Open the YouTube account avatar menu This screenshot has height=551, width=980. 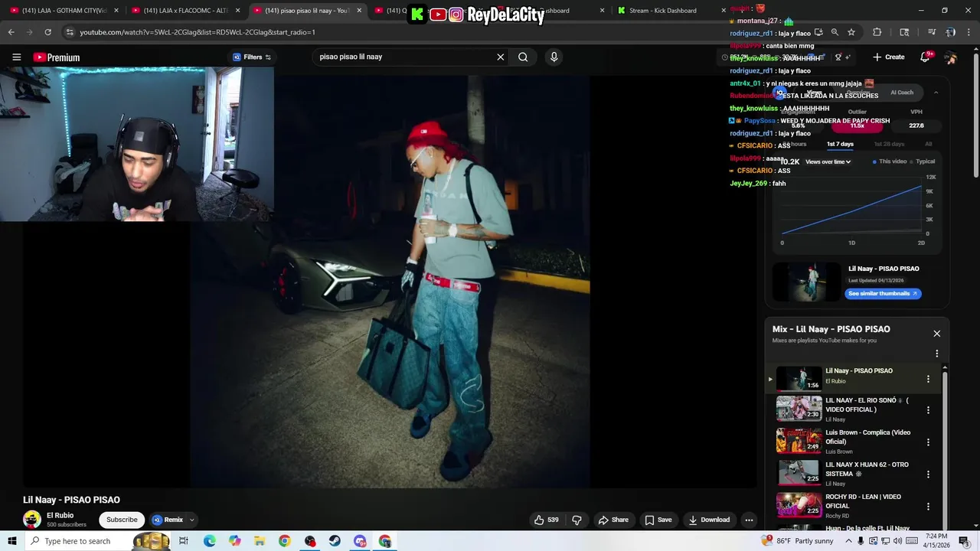[x=950, y=57]
